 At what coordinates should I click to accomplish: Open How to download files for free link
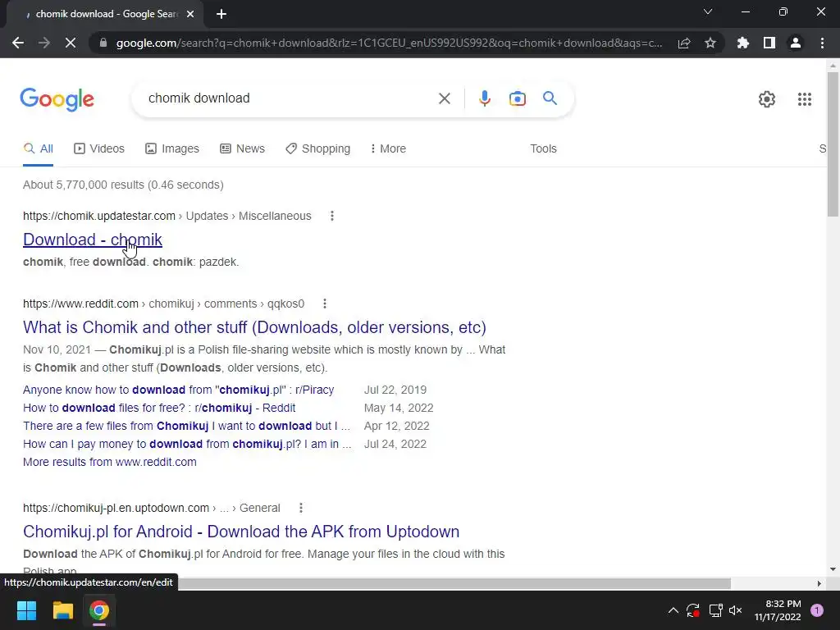point(159,409)
